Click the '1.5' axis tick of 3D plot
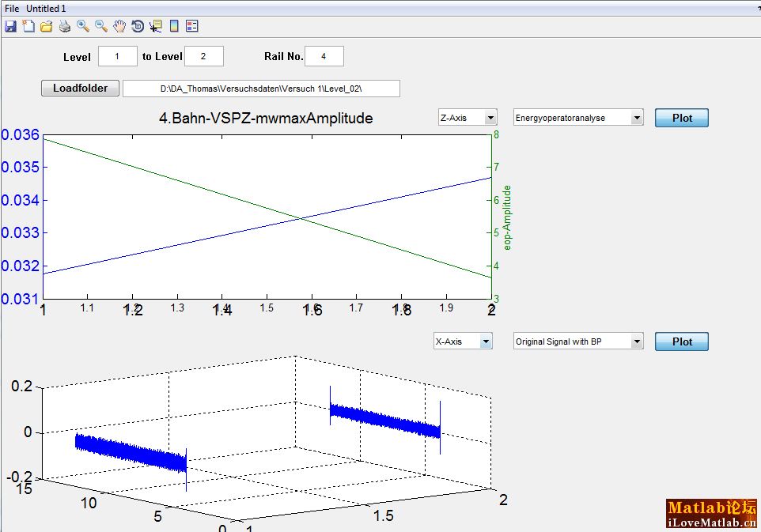 (384, 515)
